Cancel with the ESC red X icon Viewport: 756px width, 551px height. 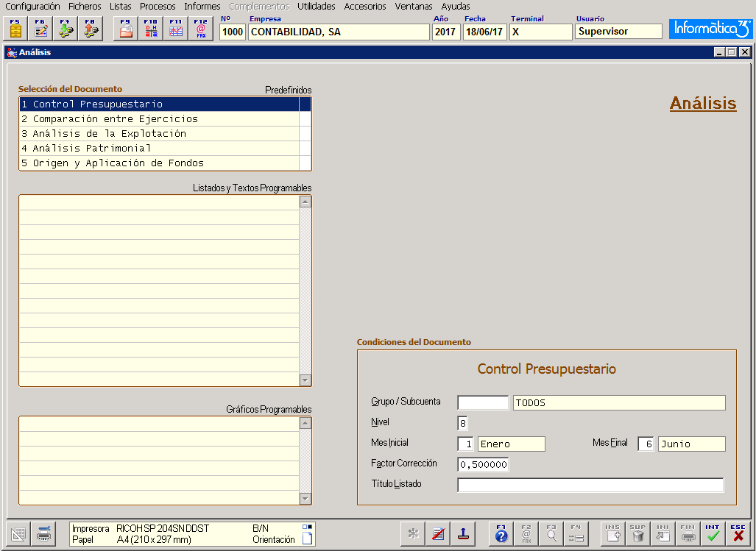point(738,533)
